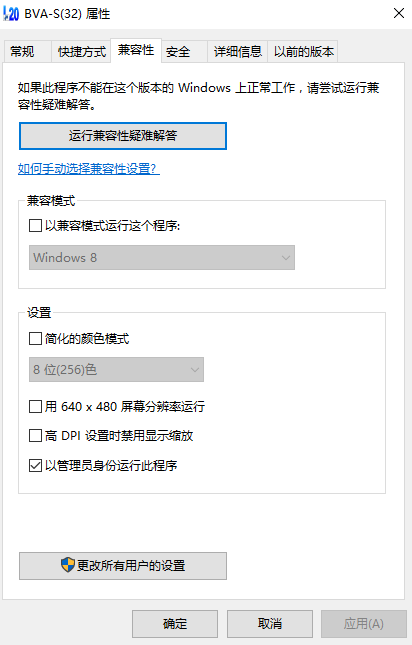Screen dimensions: 412x645
Task: Open the 快捷方式 tab
Action: point(81,52)
